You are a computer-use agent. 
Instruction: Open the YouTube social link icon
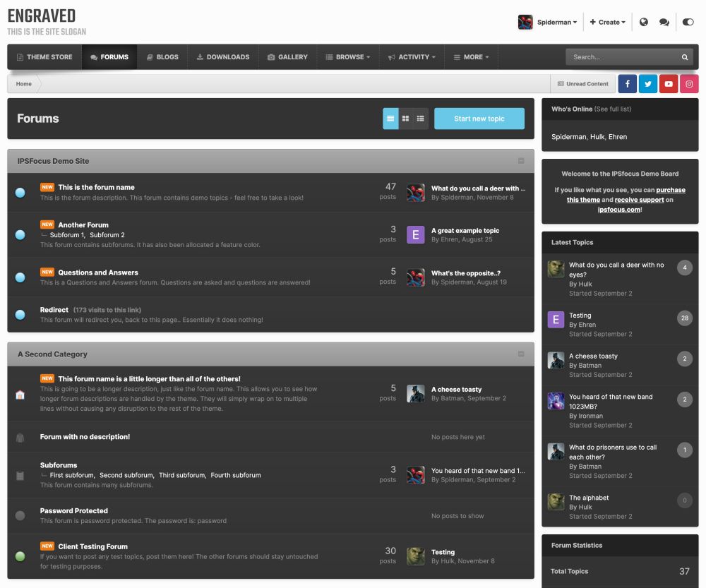pos(669,84)
